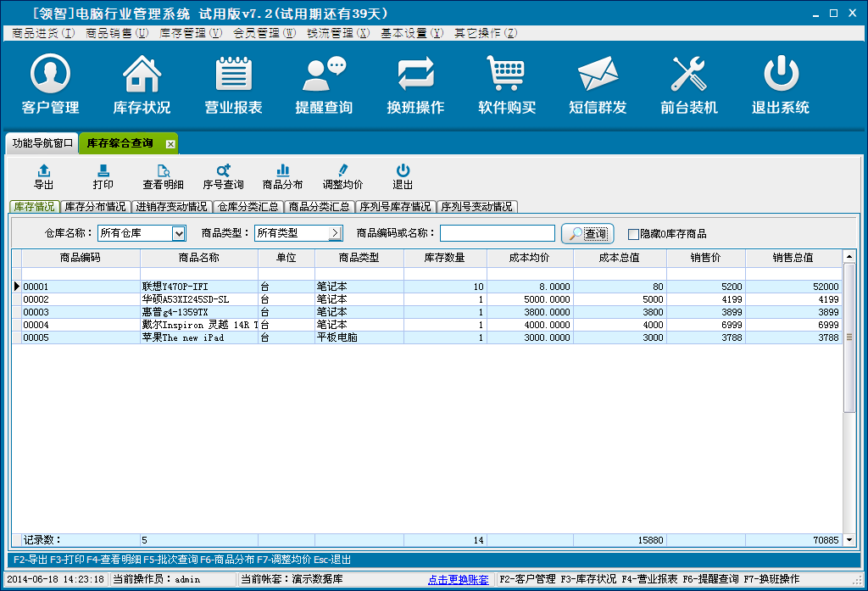Open the 基本设置 menu

412,33
